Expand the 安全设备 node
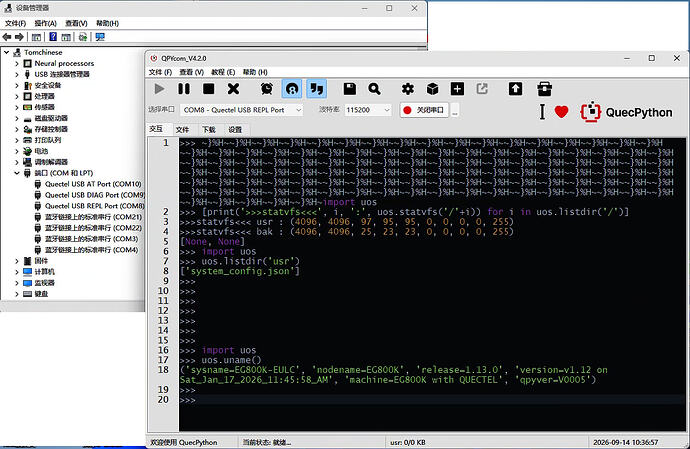The height and width of the screenshot is (449, 690). click(x=17, y=85)
